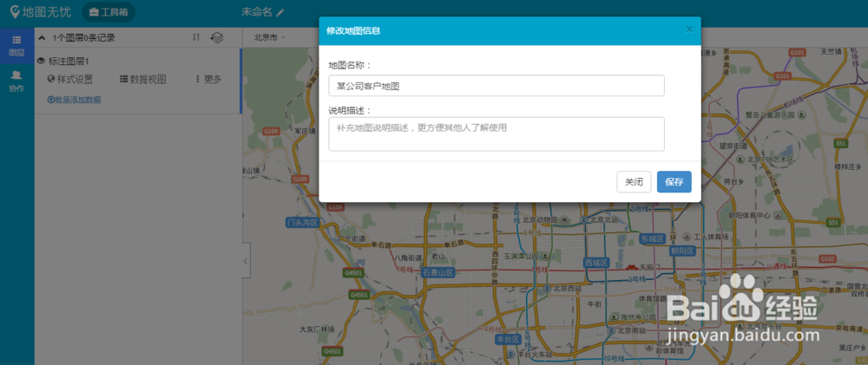The image size is (868, 365).
Task: Click the 陶然亭公园 marker on map
Action: tap(614, 317)
